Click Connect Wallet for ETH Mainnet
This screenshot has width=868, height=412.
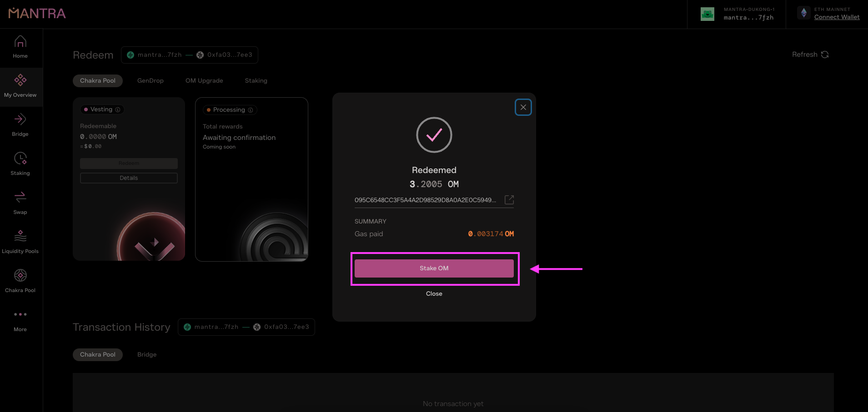tap(837, 17)
